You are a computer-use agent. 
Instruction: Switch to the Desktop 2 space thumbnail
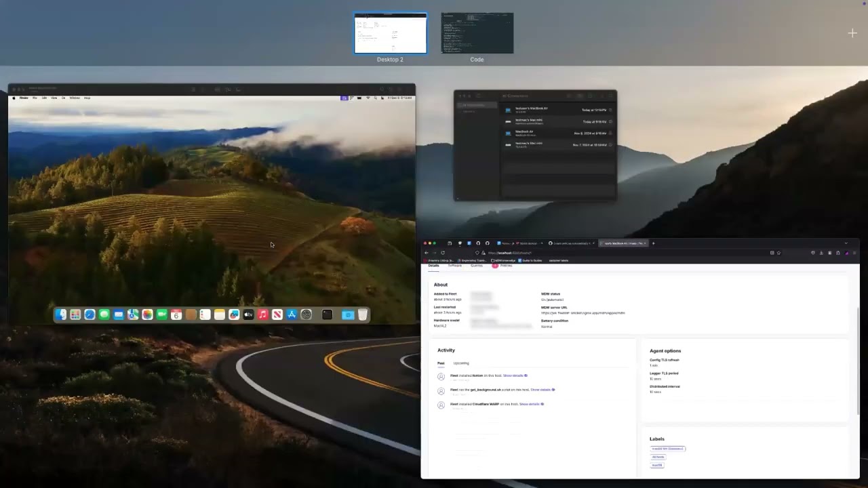click(x=391, y=33)
